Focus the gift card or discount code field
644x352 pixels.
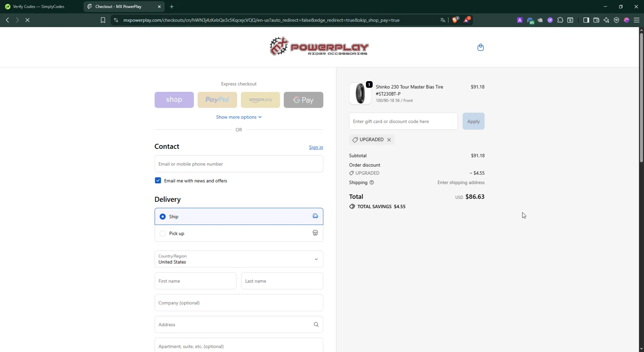pyautogui.click(x=403, y=121)
